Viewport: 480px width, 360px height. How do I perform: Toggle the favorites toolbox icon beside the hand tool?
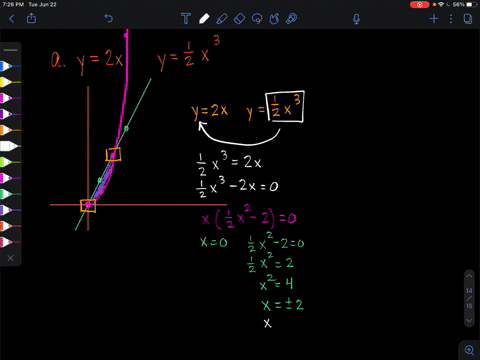pyautogui.click(x=292, y=19)
